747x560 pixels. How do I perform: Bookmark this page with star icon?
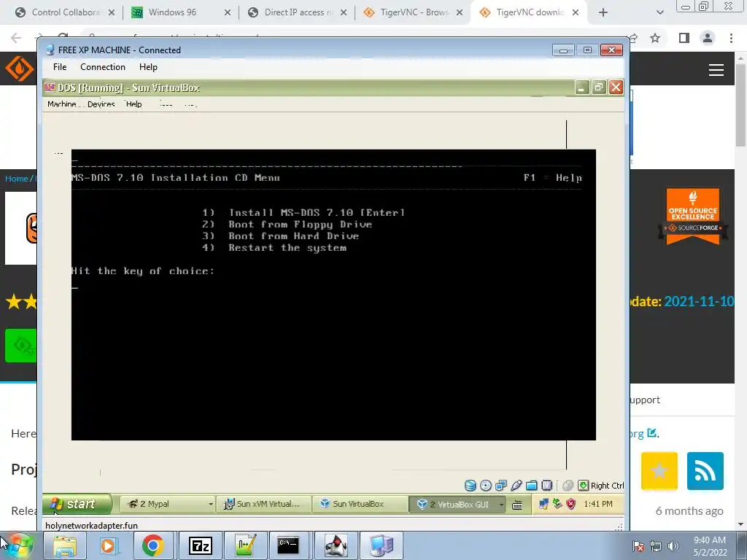[656, 38]
